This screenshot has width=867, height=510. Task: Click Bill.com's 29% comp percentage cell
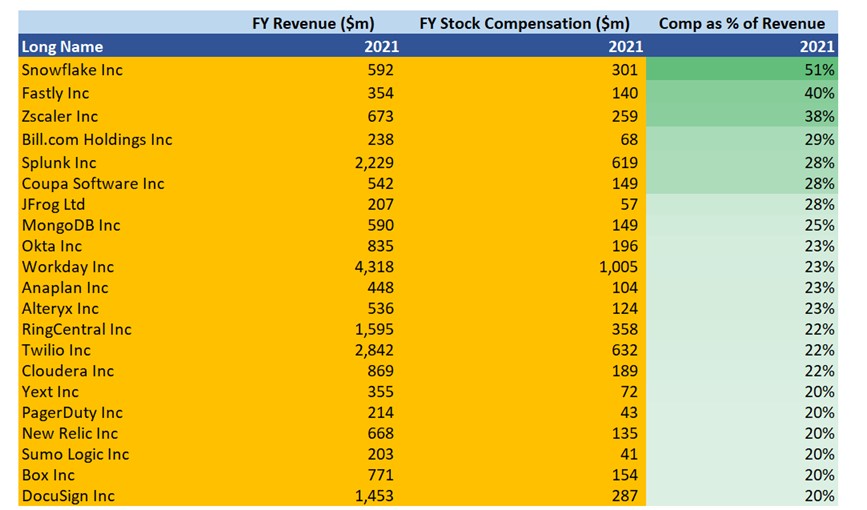[741, 139]
